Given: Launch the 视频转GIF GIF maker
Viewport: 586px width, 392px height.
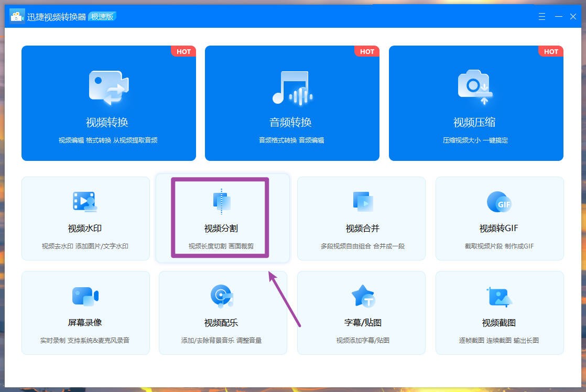Looking at the screenshot, I should [x=499, y=219].
